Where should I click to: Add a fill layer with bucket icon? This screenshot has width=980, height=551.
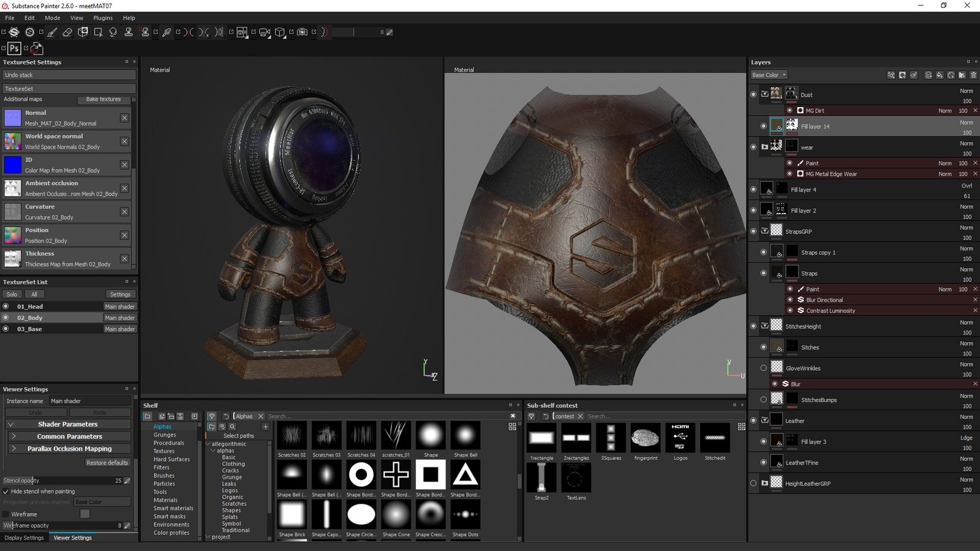point(940,75)
